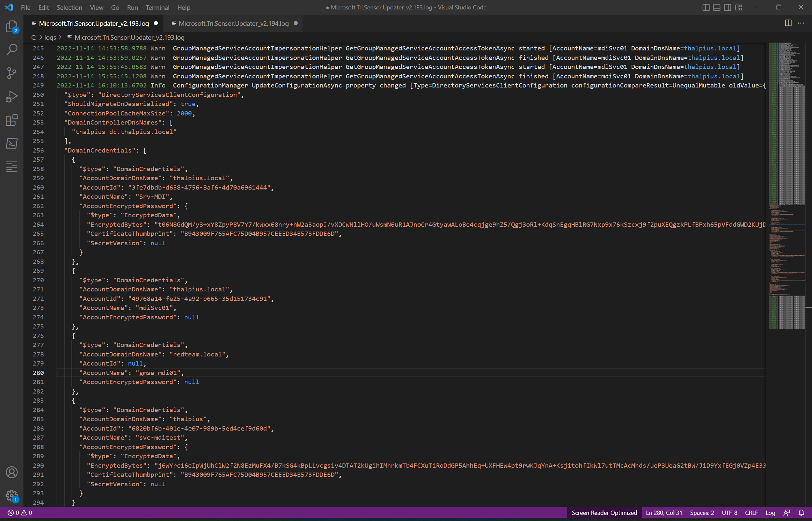Image resolution: width=812 pixels, height=521 pixels.
Task: Open the notifications bell in status bar
Action: point(801,513)
